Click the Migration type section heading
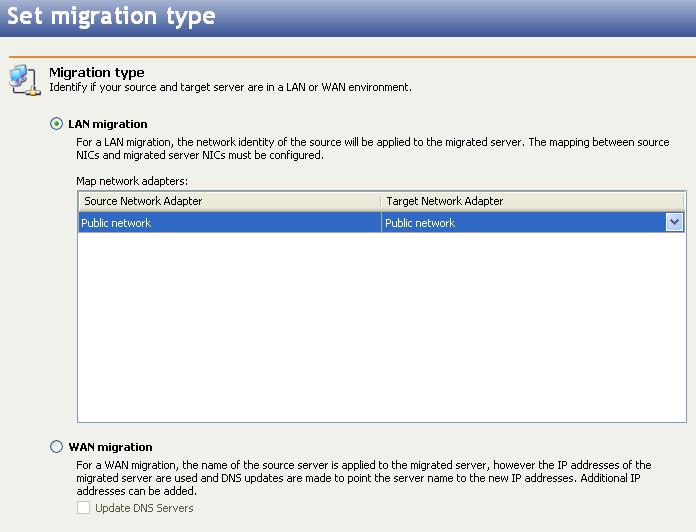 click(x=97, y=72)
